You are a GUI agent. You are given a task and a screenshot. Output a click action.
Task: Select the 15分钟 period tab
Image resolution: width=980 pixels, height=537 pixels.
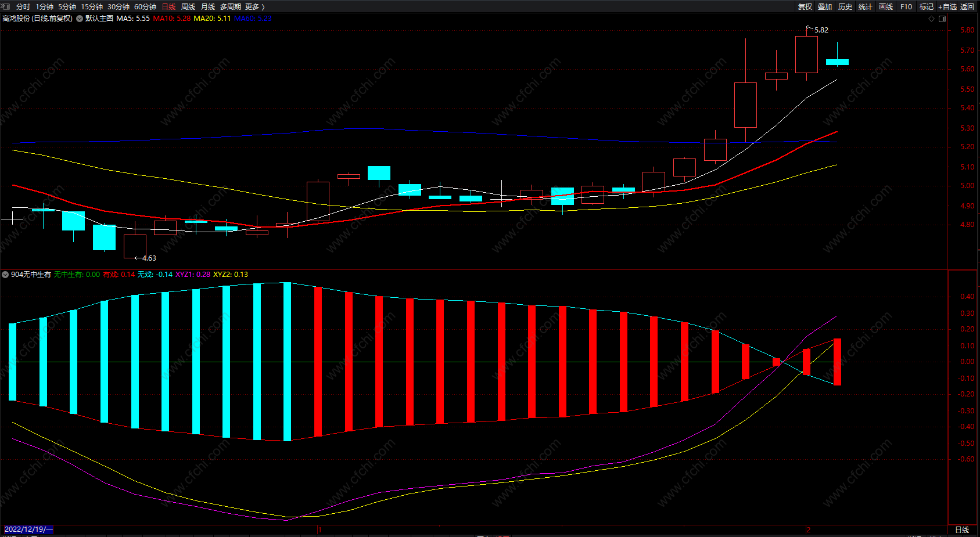[x=92, y=7]
